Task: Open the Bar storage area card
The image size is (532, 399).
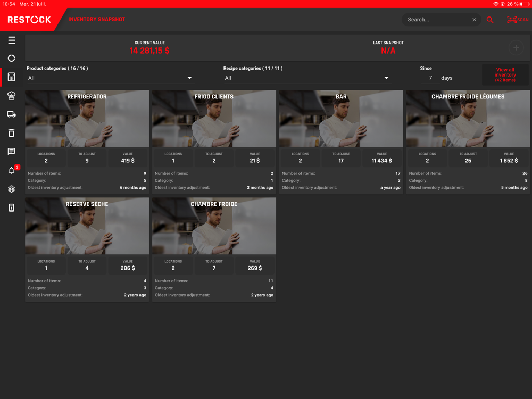Action: click(x=341, y=119)
